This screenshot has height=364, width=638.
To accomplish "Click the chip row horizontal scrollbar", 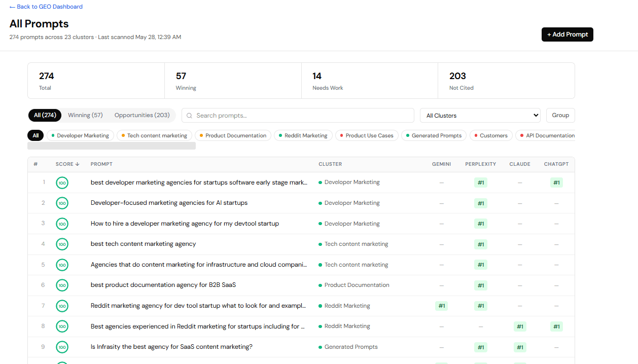I will pyautogui.click(x=112, y=146).
